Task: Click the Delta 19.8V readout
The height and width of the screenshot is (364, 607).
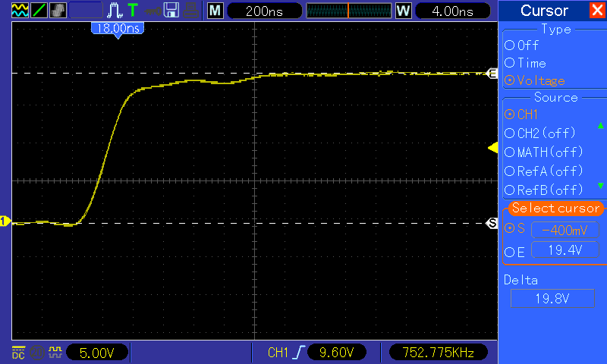Action: tap(552, 299)
